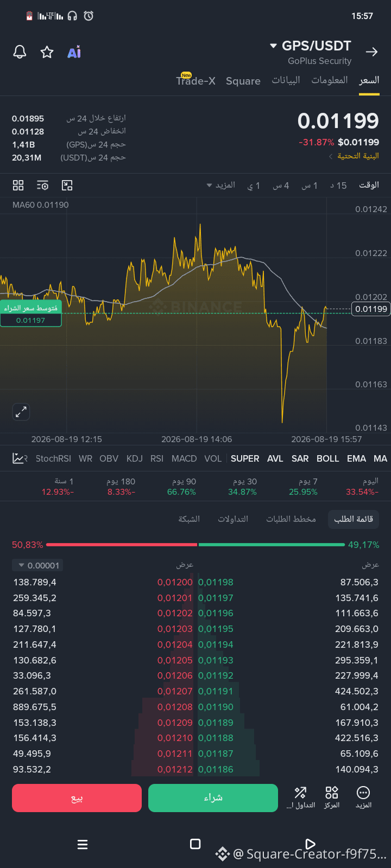This screenshot has height=868, width=391.
Task: Tap the chart drawing tool icon
Action: coord(67,186)
